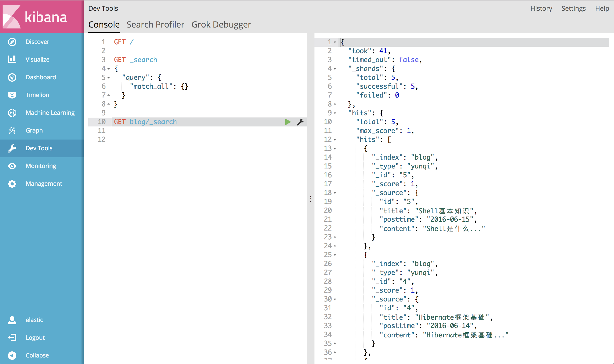The height and width of the screenshot is (364, 614).
Task: Switch to the Console tab
Action: pos(104,24)
